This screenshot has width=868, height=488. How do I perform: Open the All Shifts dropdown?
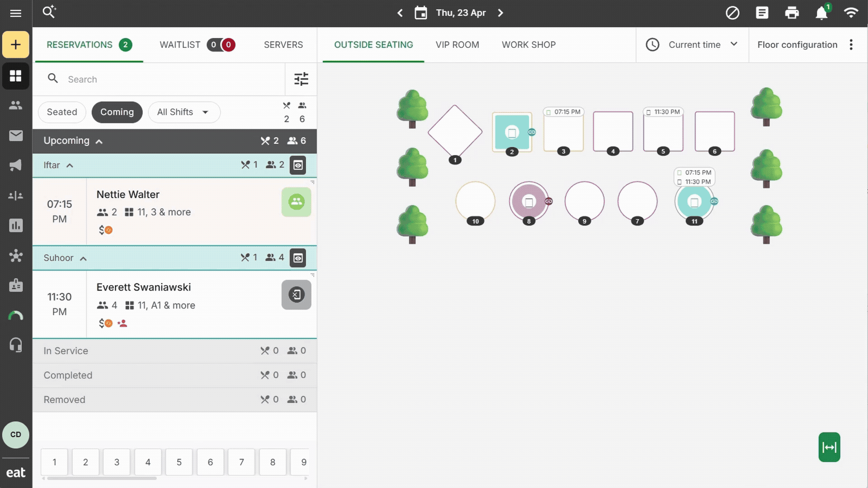click(184, 112)
